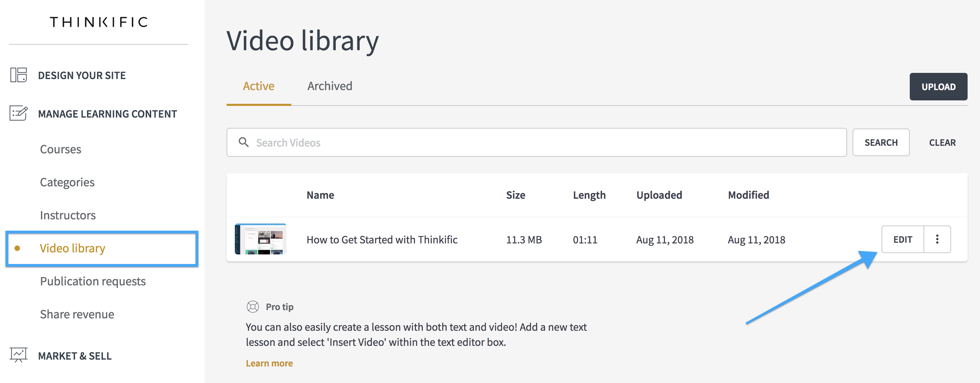The width and height of the screenshot is (980, 383).
Task: Open Courses in the sidebar
Action: point(61,149)
